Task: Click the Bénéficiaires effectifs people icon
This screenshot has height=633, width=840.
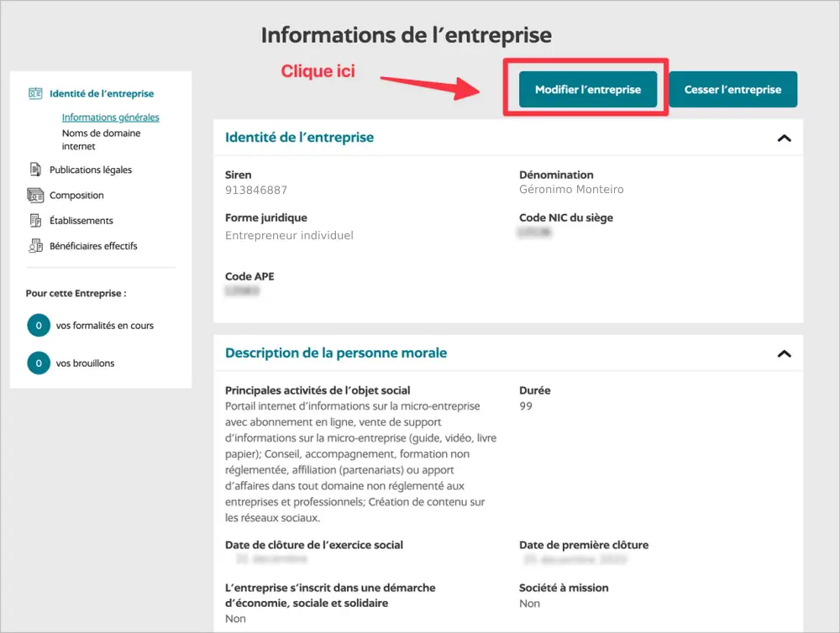Action: point(35,246)
